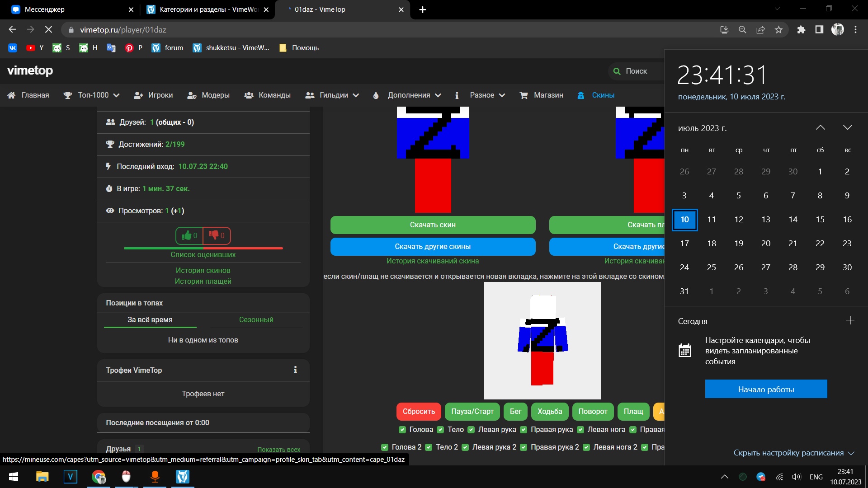868x488 pixels.
Task: Click the thumbs-up like button
Action: click(x=189, y=235)
